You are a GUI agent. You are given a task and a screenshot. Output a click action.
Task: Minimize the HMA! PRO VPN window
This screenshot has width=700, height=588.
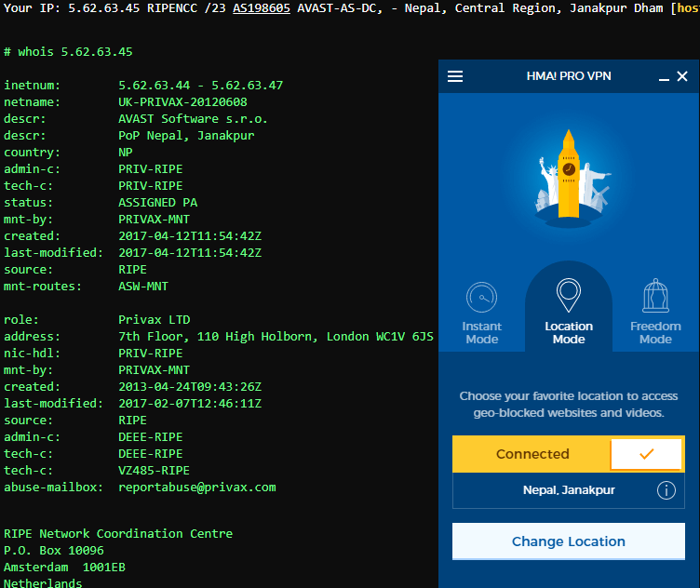[664, 76]
